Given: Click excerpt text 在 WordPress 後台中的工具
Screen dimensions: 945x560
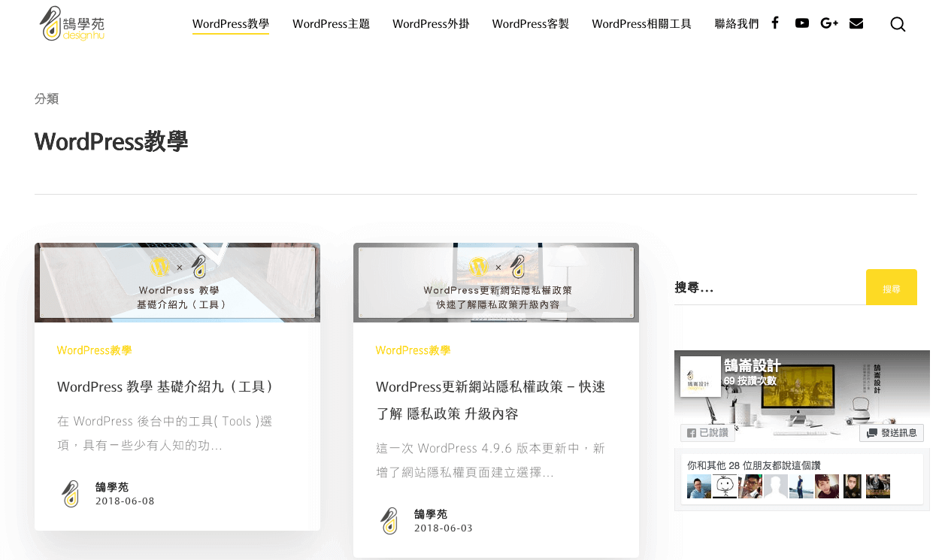Looking at the screenshot, I should (165, 433).
